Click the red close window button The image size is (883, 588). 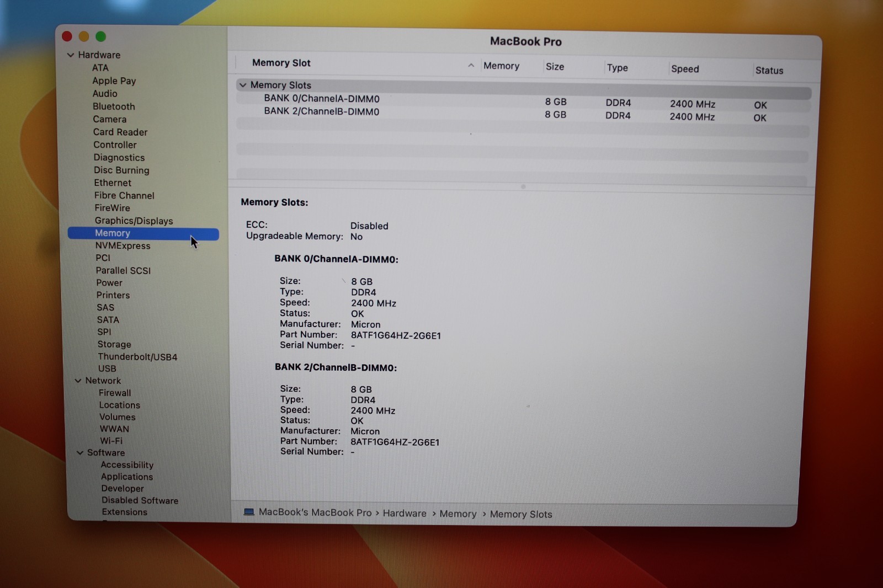point(67,36)
